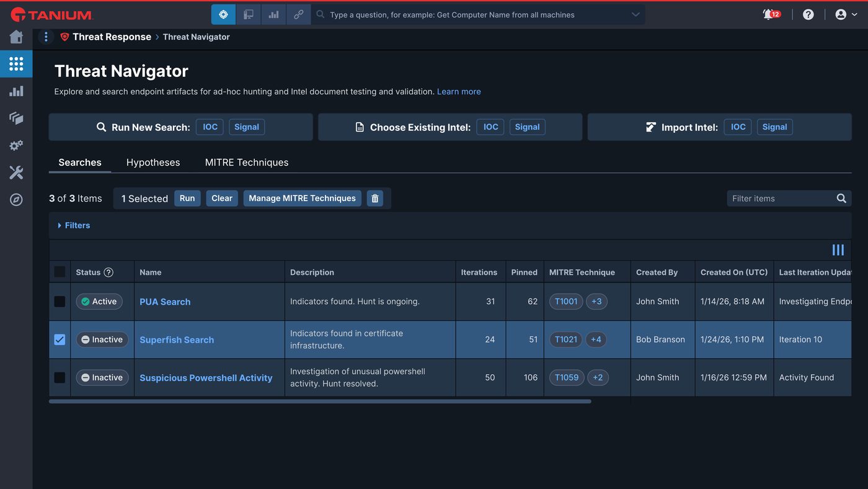This screenshot has height=489, width=868.
Task: Click the table horizontal scrollbar
Action: [320, 402]
